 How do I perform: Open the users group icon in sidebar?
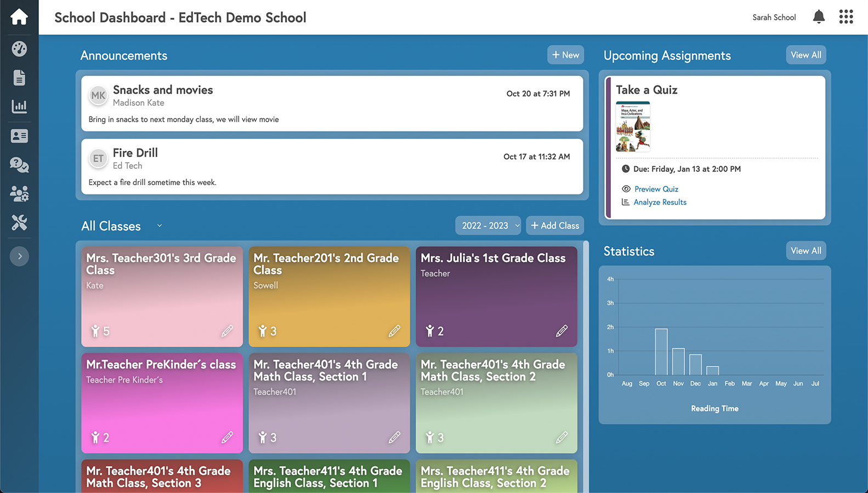(19, 193)
